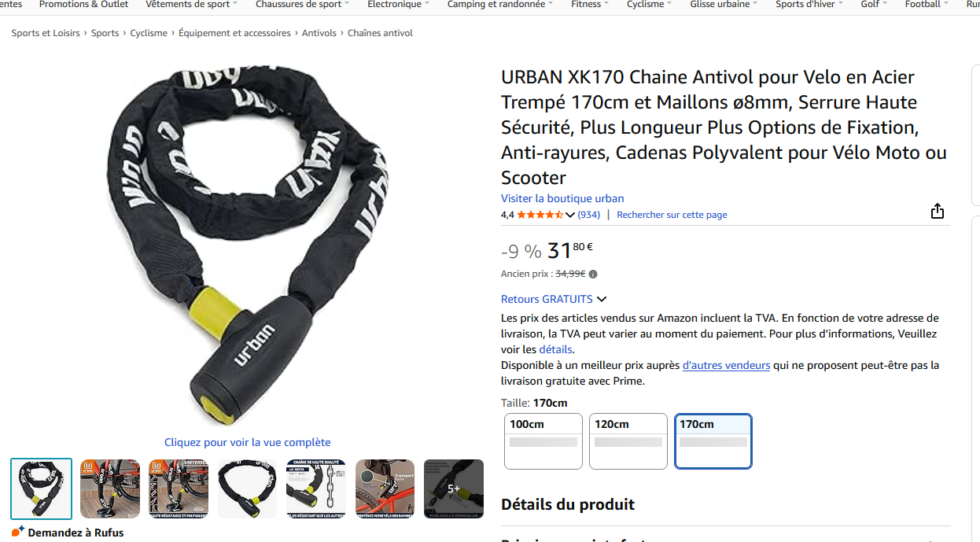Show first chain lock thumbnail
Image resolution: width=980 pixels, height=542 pixels.
tap(42, 489)
